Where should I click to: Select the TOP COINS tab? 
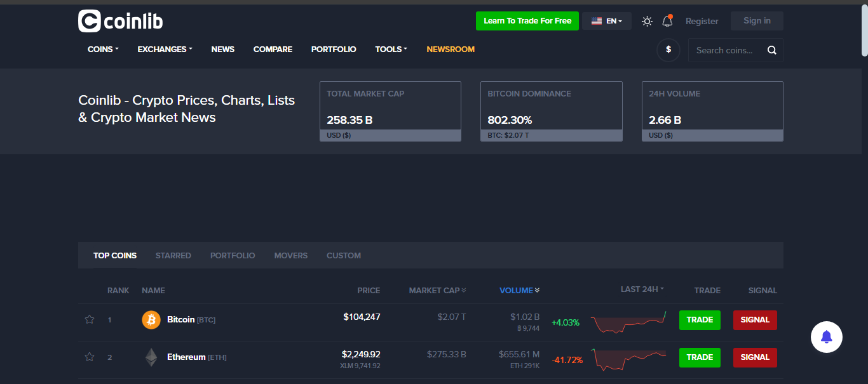(x=115, y=255)
